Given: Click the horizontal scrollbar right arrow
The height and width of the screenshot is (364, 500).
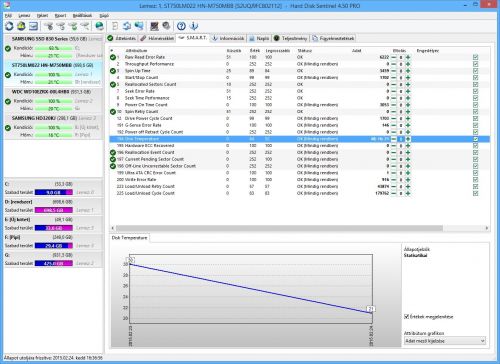Looking at the screenshot, I should pos(487,228).
